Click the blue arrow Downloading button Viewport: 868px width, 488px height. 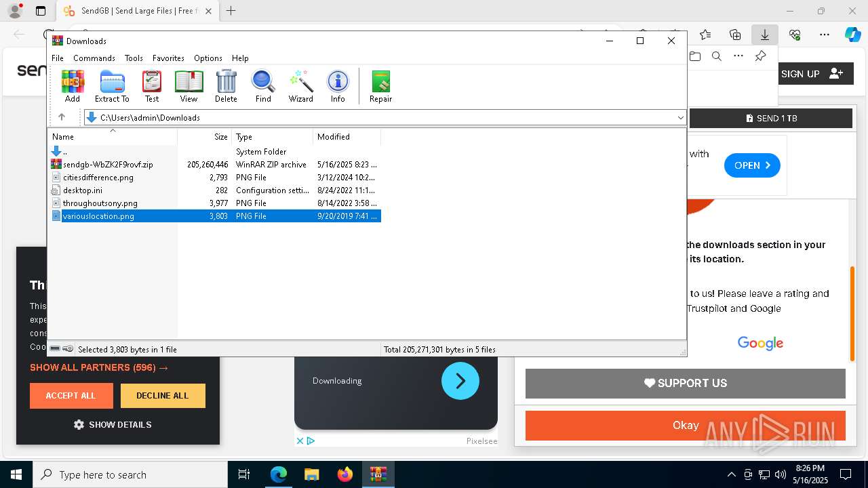(460, 381)
